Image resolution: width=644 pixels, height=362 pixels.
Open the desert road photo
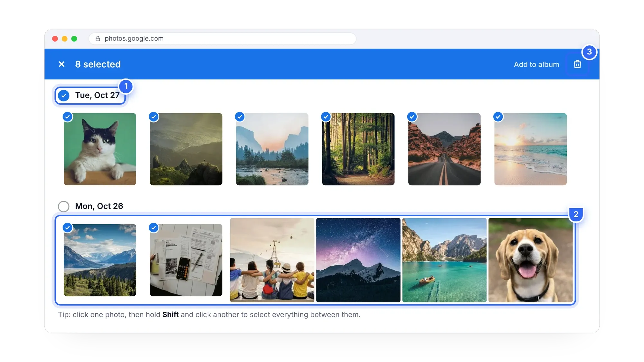point(444,149)
